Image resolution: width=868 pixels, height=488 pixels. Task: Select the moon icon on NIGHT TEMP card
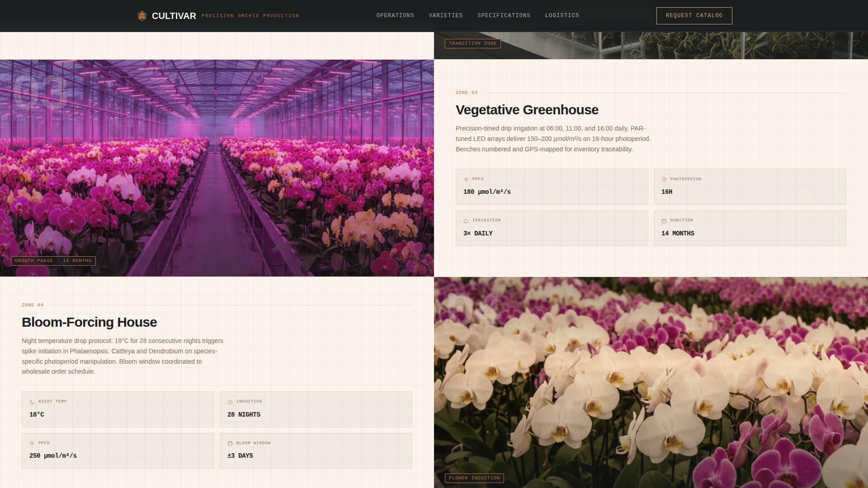32,401
